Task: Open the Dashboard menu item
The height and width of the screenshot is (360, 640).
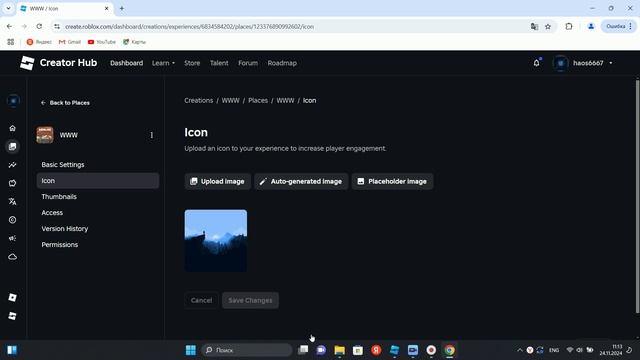Action: 127,63
